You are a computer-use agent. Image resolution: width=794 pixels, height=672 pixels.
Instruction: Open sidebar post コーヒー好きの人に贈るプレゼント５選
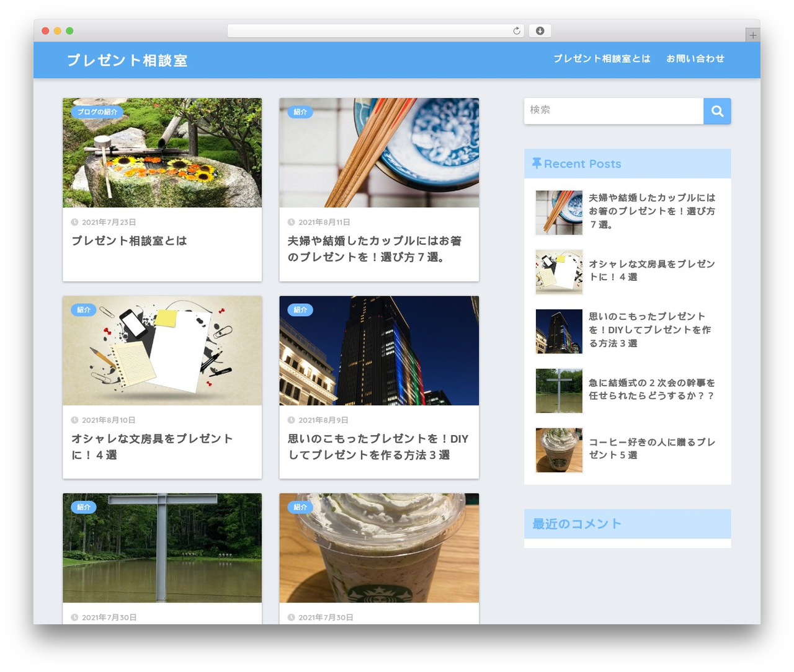click(x=652, y=448)
